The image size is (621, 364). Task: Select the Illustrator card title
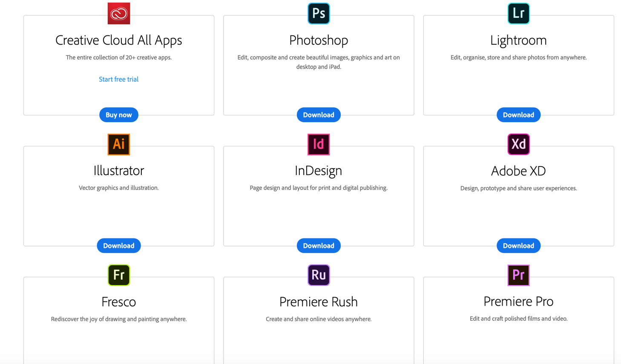tap(119, 171)
